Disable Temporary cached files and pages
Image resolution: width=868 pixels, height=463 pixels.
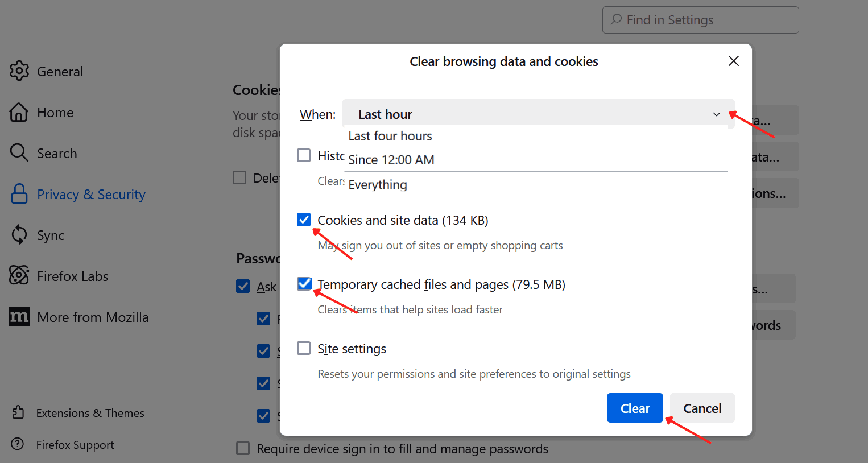(x=304, y=284)
